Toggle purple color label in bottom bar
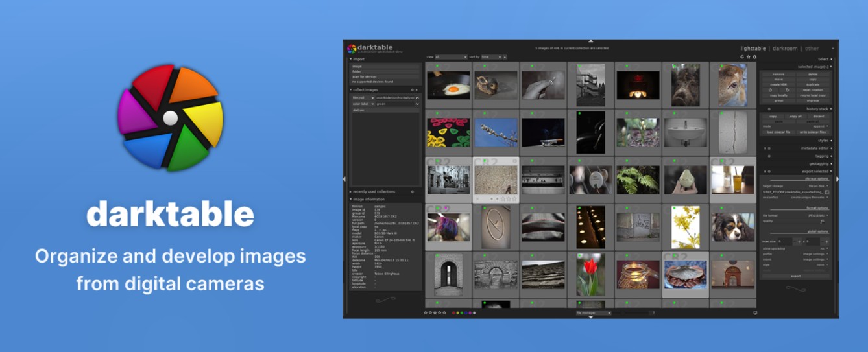This screenshot has width=868, height=352. tap(470, 313)
